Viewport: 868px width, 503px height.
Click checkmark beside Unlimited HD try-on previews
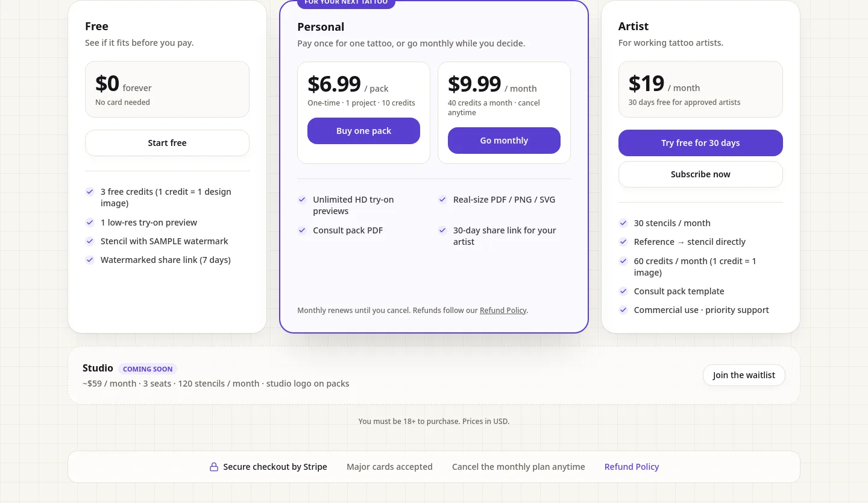click(302, 200)
